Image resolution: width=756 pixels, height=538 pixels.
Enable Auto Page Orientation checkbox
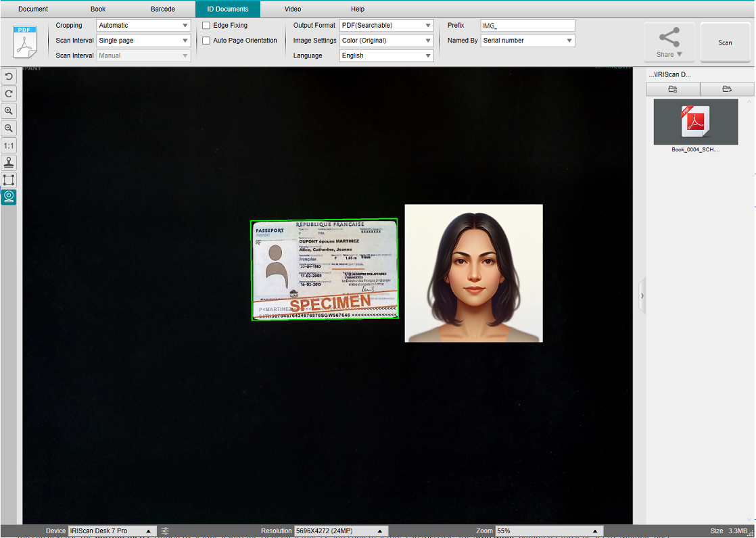[206, 41]
